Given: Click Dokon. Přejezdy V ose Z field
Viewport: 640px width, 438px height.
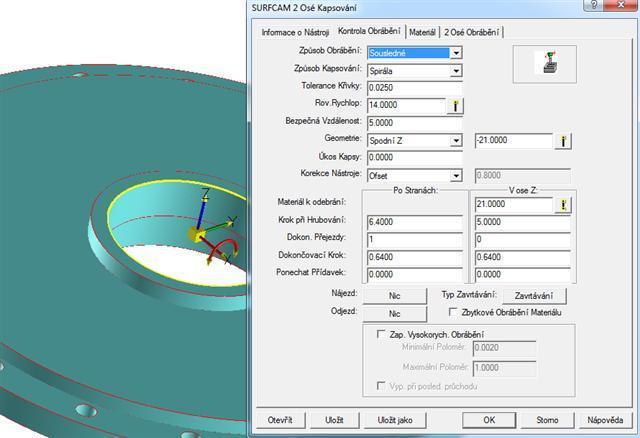Looking at the screenshot, I should tap(522, 240).
